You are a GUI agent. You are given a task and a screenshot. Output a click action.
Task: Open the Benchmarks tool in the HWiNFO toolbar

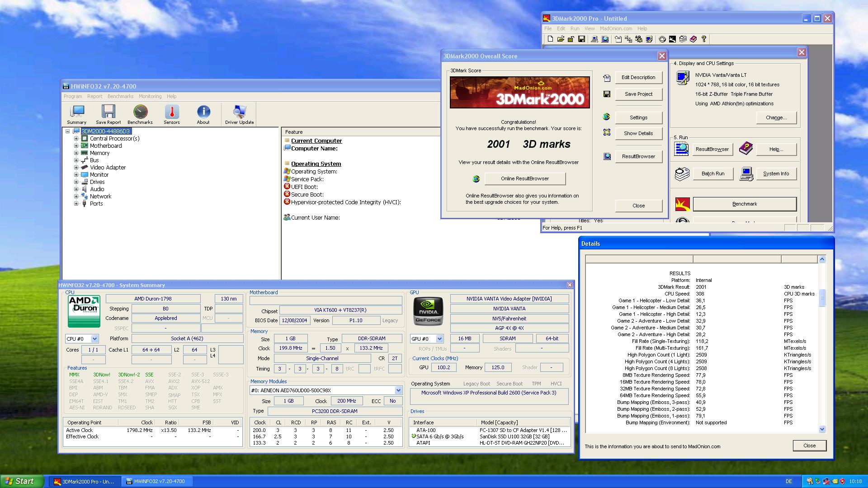point(140,114)
